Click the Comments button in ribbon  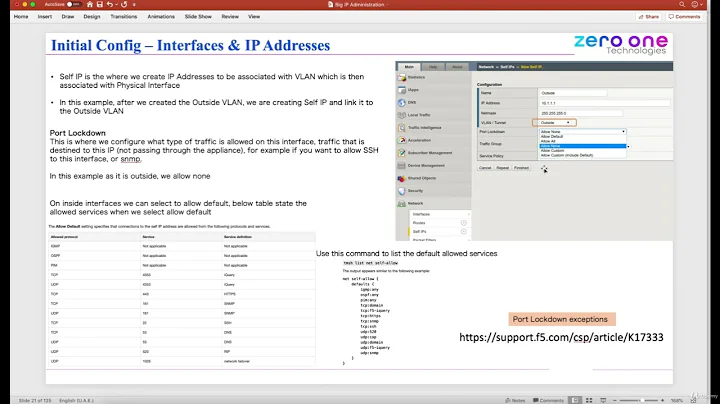[x=685, y=17]
